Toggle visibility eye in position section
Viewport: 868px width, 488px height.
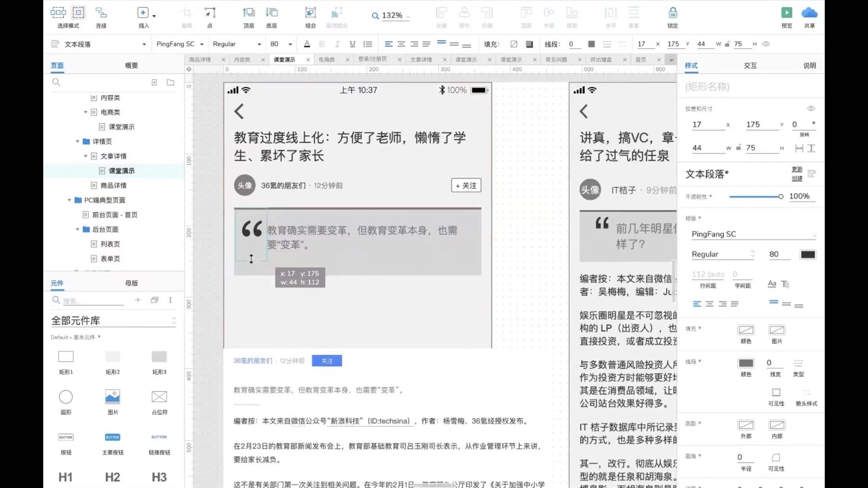click(x=811, y=108)
